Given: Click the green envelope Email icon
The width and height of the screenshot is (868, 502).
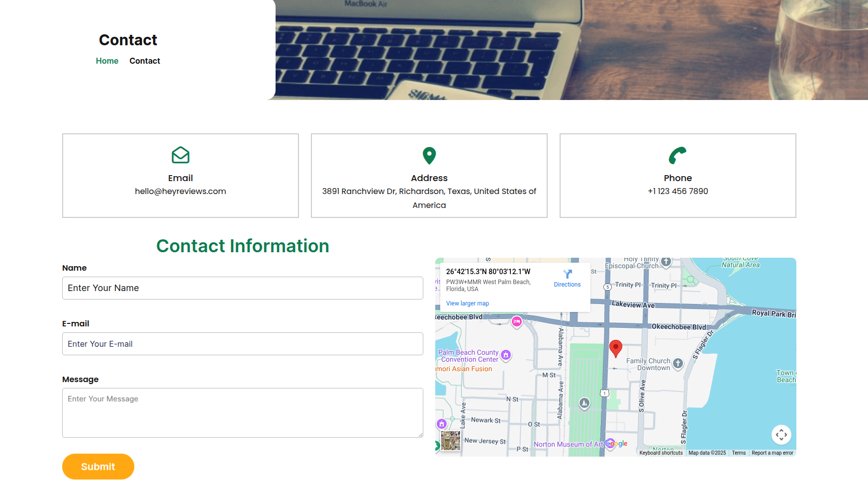Looking at the screenshot, I should tap(181, 155).
